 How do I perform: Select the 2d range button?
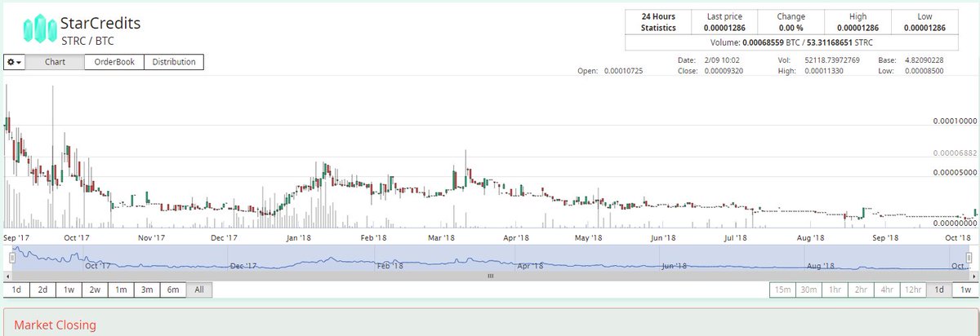coord(42,290)
